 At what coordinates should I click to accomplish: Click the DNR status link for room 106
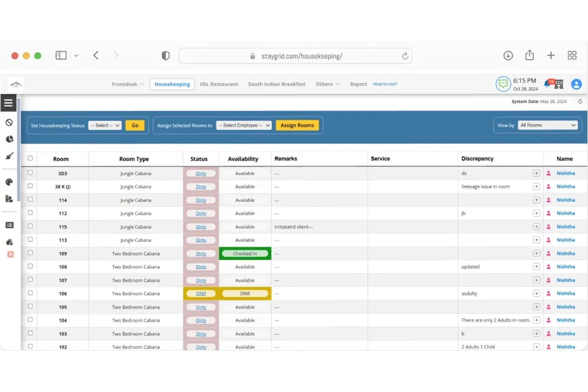[201, 294]
